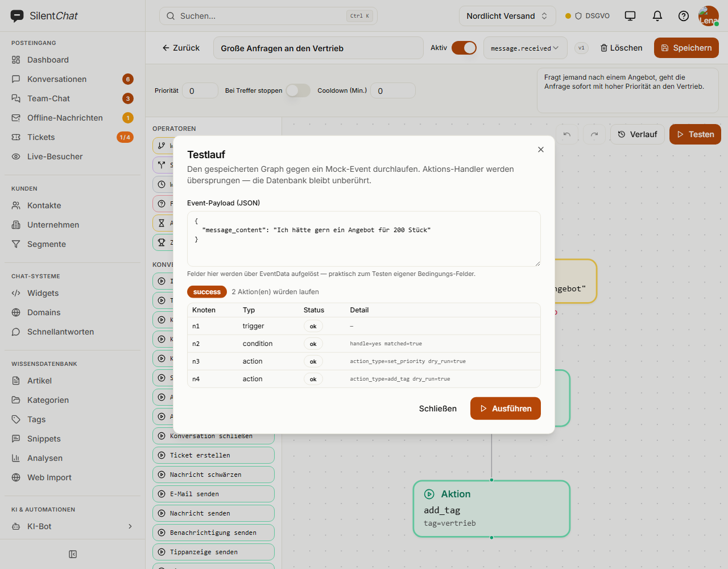
Task: Click the notifications bell icon
Action: (x=657, y=16)
